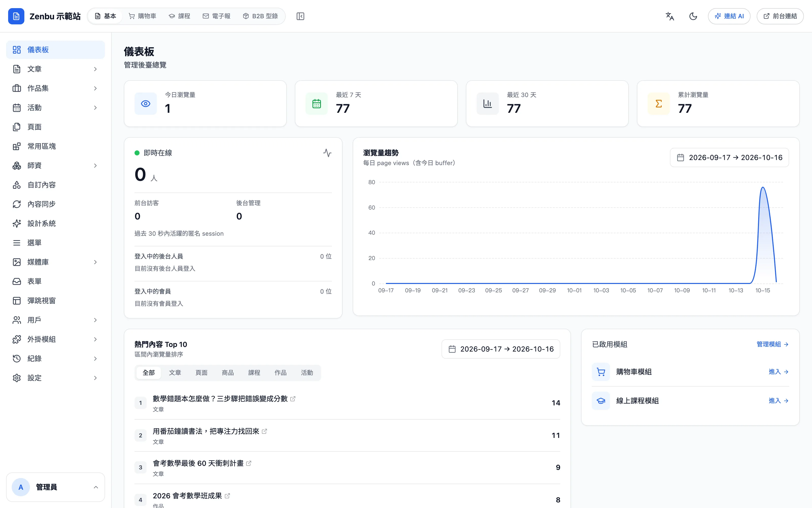Click the activity pulse icon in 即時在線 card

pyautogui.click(x=327, y=153)
